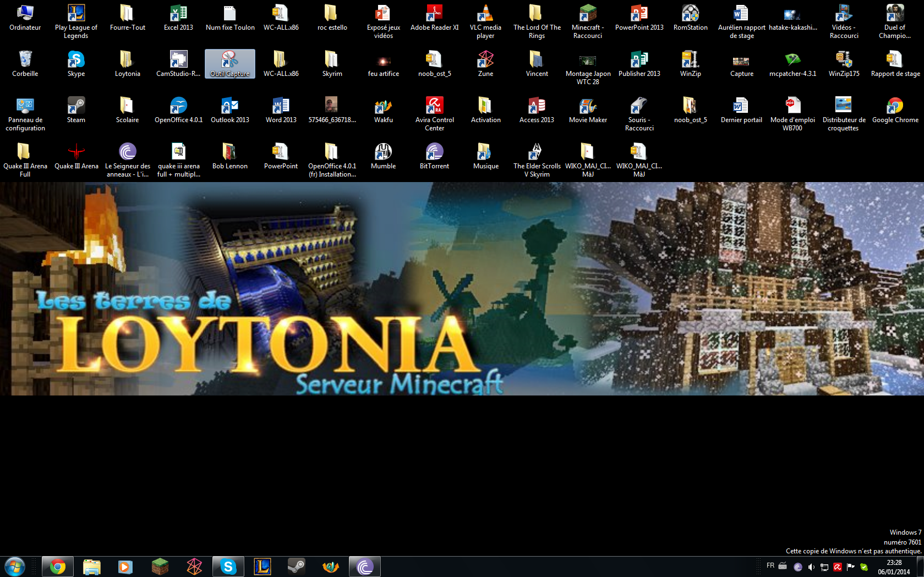Open the Ordinateur desktop icon

25,18
